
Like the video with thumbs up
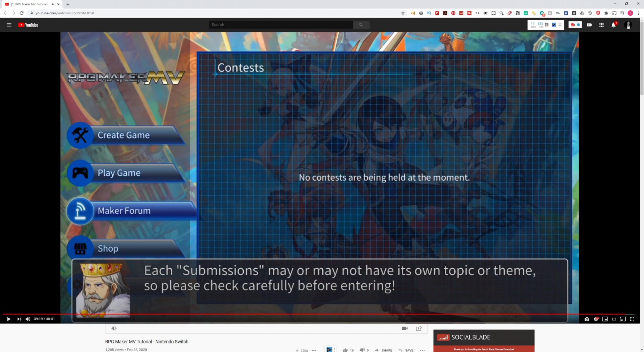[x=345, y=350]
